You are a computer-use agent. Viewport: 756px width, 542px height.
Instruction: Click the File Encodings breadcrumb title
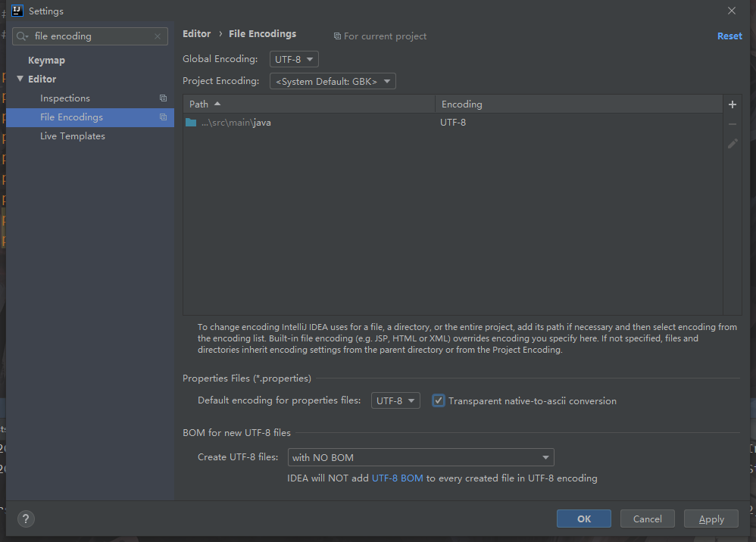(262, 34)
